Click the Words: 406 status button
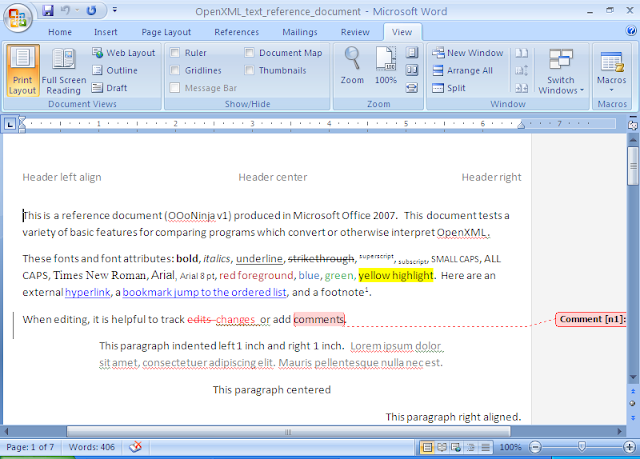The image size is (640, 459). 88,447
